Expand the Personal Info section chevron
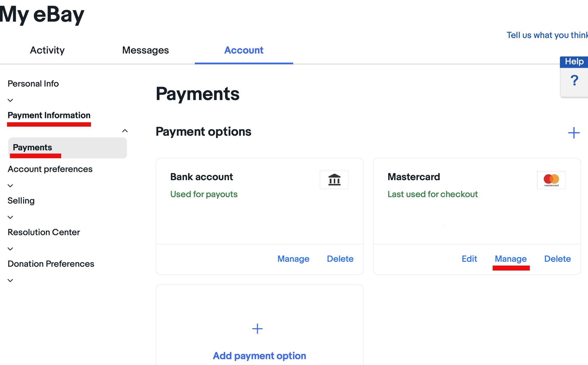 tap(10, 100)
